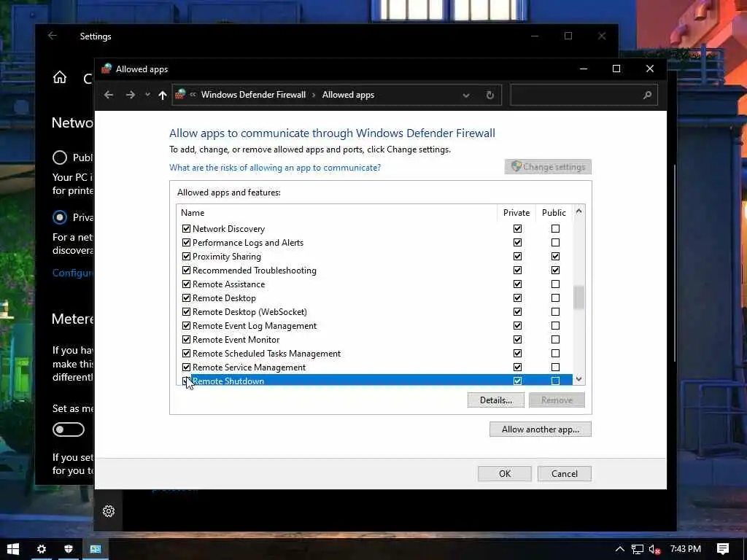Click Settings window back arrow
The height and width of the screenshot is (560, 747).
[53, 36]
